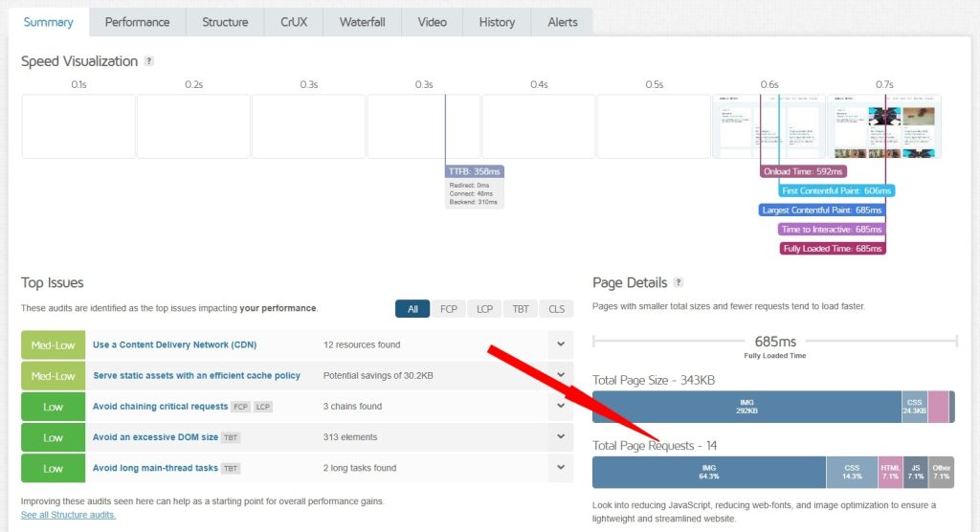
Task: Expand the efficient cache policy audit chevron
Action: [560, 375]
